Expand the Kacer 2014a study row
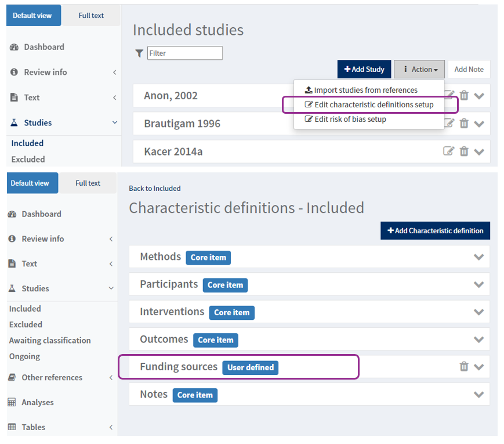Viewport: 504px width, 444px height. coord(478,151)
